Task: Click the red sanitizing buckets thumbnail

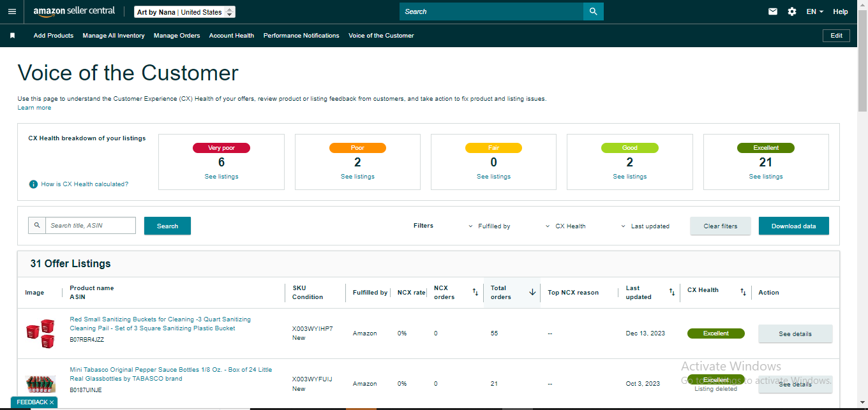Action: point(40,333)
